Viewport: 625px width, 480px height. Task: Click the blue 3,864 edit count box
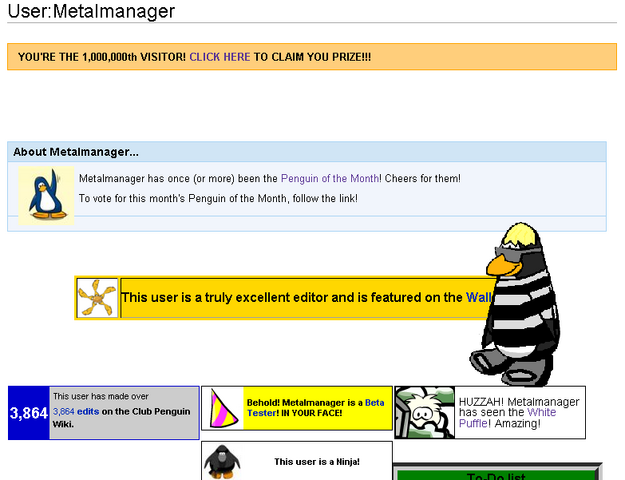click(29, 413)
